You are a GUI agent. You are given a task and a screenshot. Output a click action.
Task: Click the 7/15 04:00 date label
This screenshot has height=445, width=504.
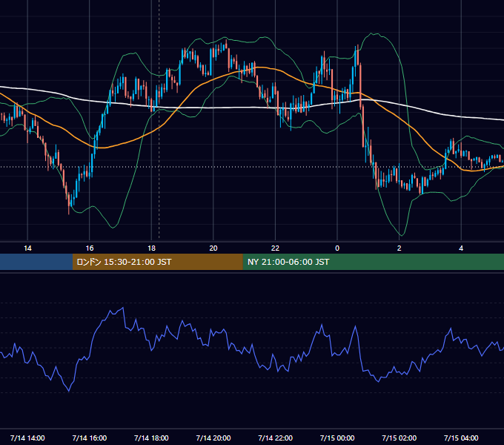pyautogui.click(x=461, y=438)
